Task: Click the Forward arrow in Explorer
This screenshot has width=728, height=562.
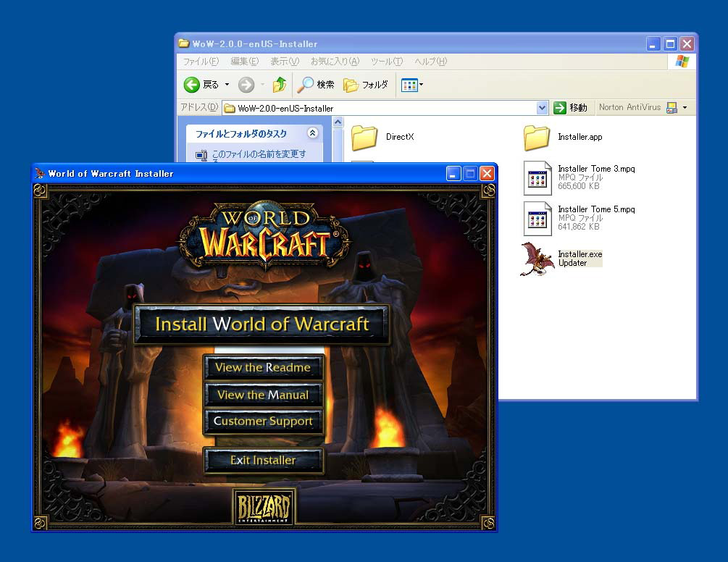Action: pos(246,85)
